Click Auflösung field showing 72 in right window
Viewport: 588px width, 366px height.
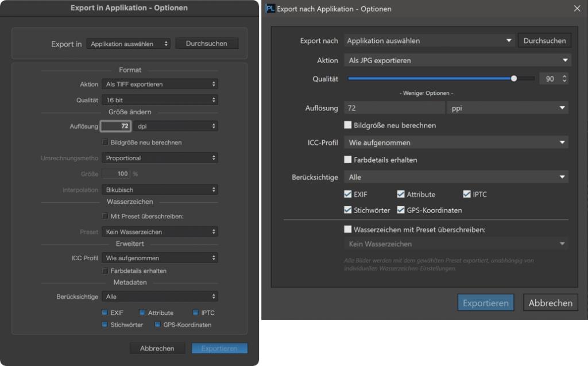click(394, 108)
